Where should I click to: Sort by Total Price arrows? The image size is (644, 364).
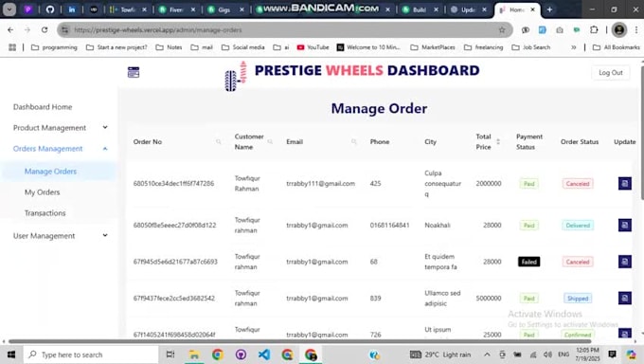tap(498, 142)
